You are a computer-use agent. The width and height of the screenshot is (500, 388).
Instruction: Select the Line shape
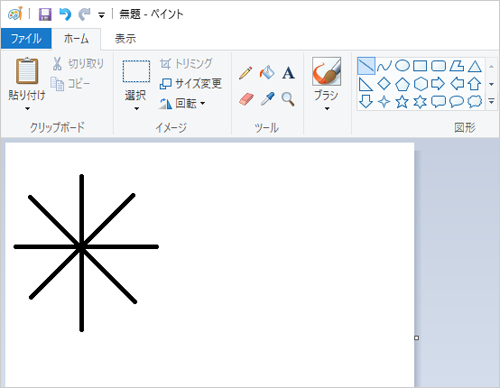[366, 66]
